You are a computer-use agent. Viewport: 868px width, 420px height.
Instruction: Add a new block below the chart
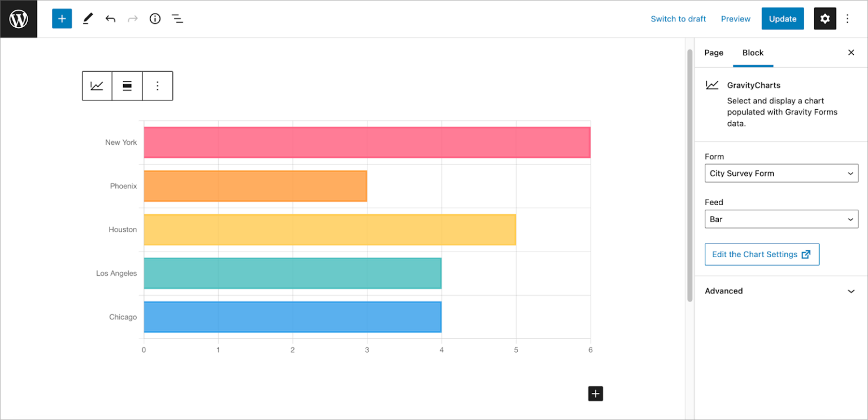point(595,393)
